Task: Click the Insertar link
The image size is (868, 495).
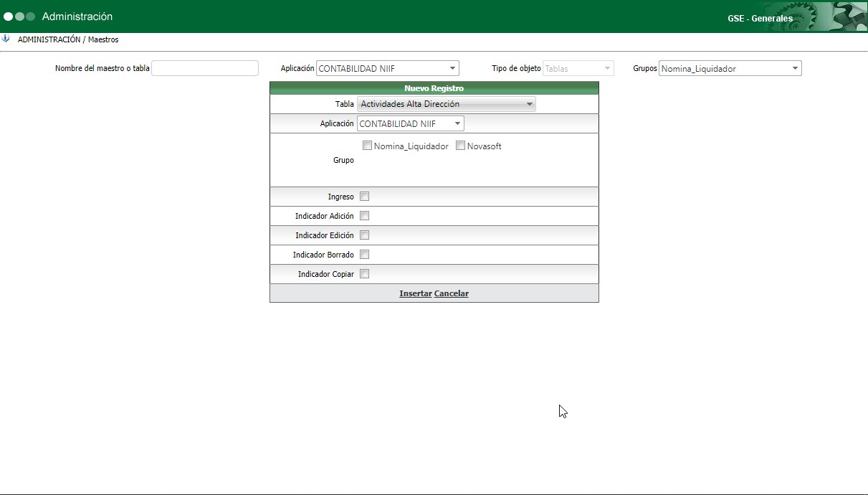Action: coord(416,293)
